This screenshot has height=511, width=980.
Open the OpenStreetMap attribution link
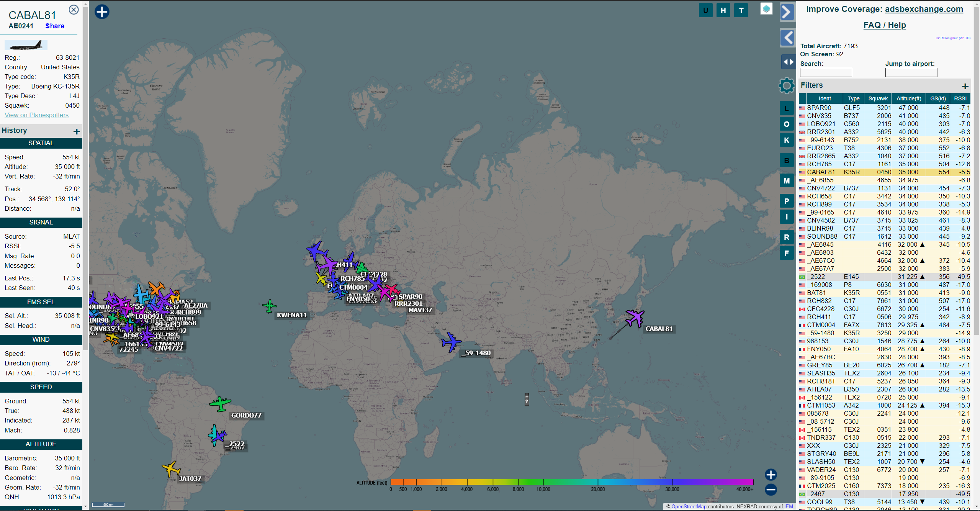pos(689,506)
